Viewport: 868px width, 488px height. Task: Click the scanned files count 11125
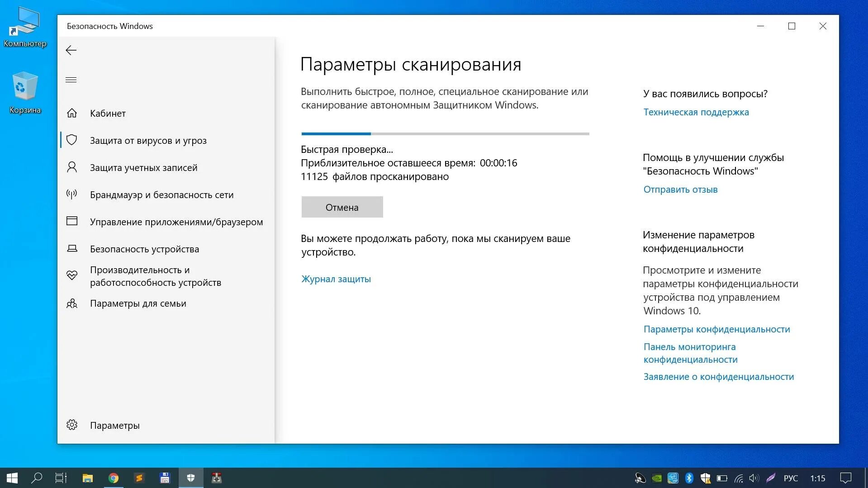(314, 176)
